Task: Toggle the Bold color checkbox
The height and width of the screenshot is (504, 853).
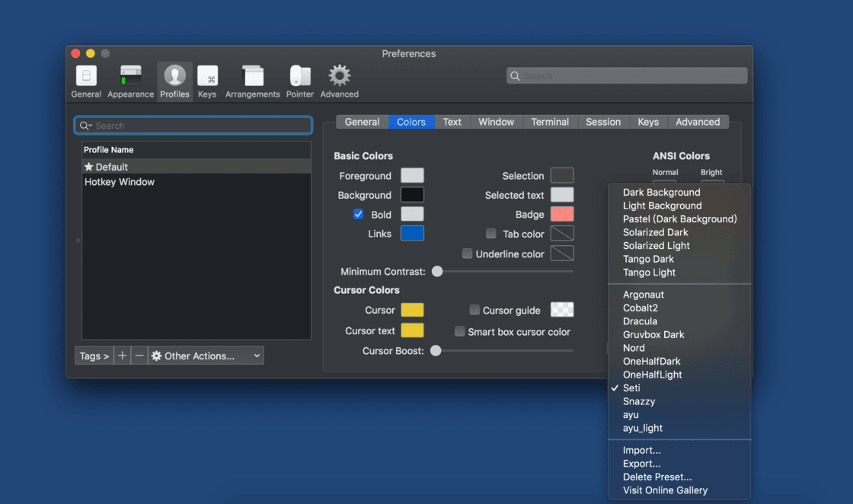Action: coord(358,214)
